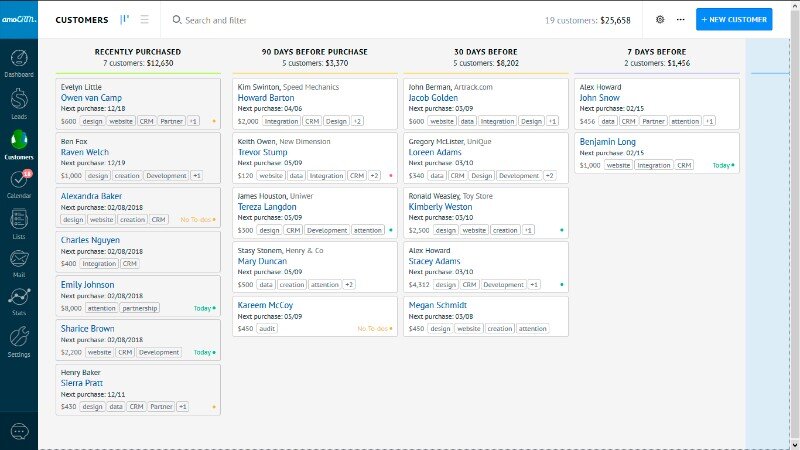Click the gear icon in top bar
The width and height of the screenshot is (800, 450).
[660, 19]
